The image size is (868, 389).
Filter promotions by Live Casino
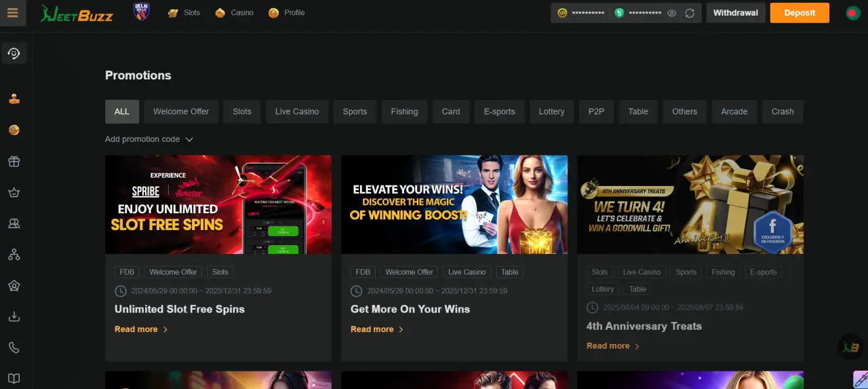click(297, 111)
